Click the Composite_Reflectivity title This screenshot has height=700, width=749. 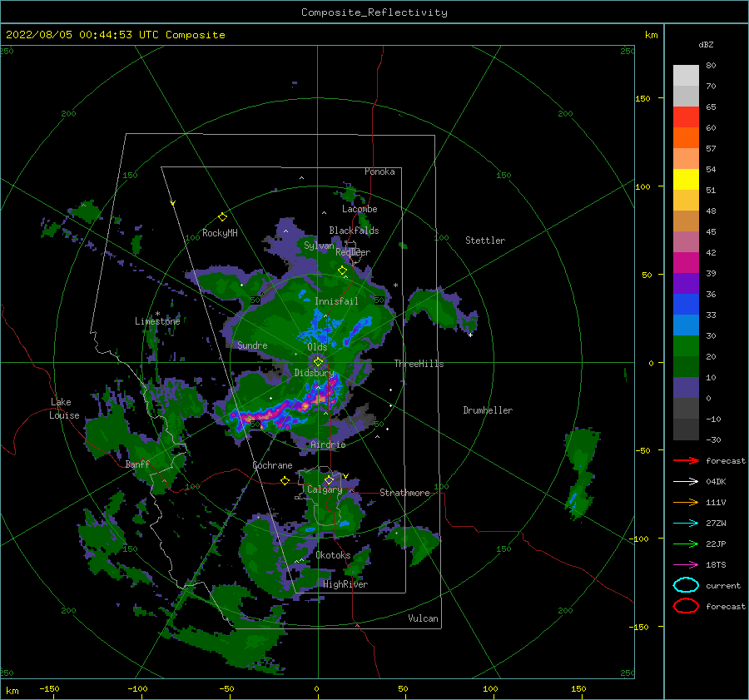[x=374, y=12]
